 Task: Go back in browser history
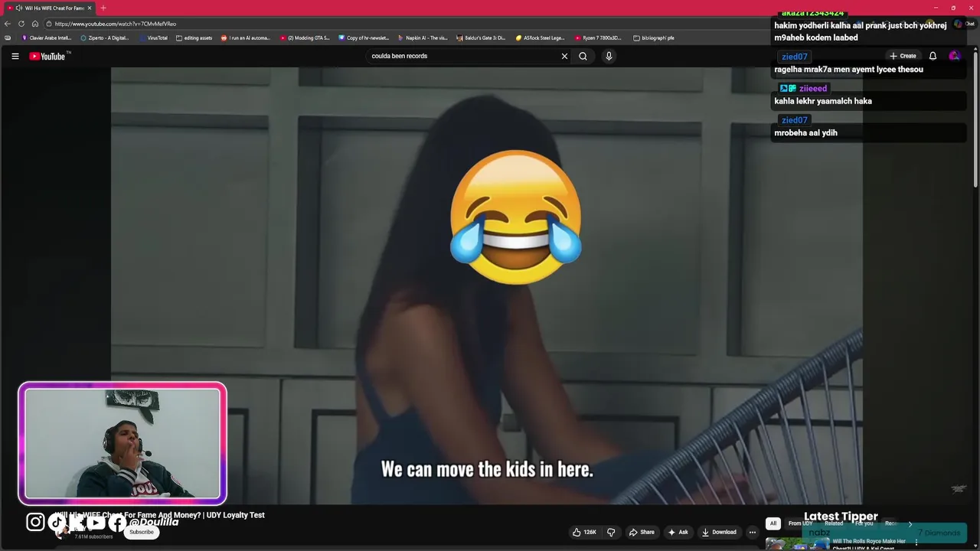tap(8, 24)
